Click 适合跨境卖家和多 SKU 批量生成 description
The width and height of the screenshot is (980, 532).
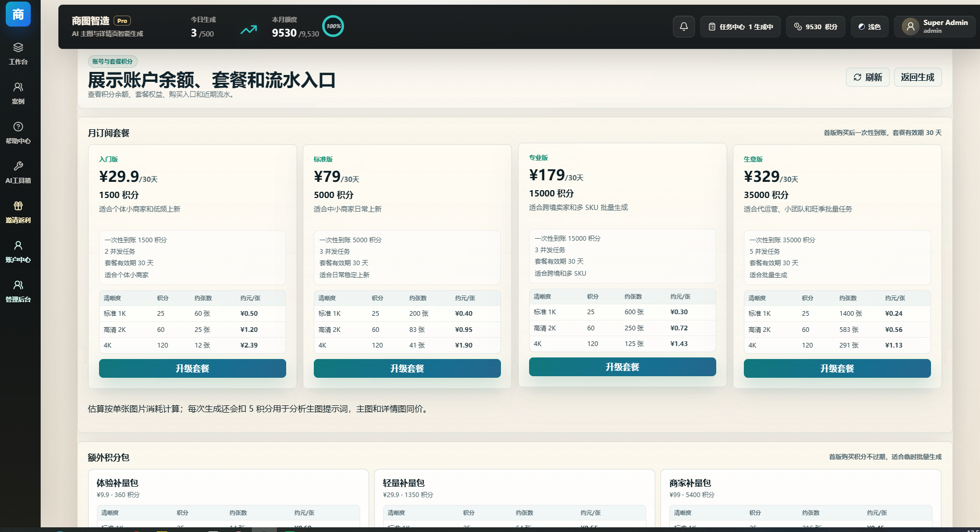coord(578,207)
